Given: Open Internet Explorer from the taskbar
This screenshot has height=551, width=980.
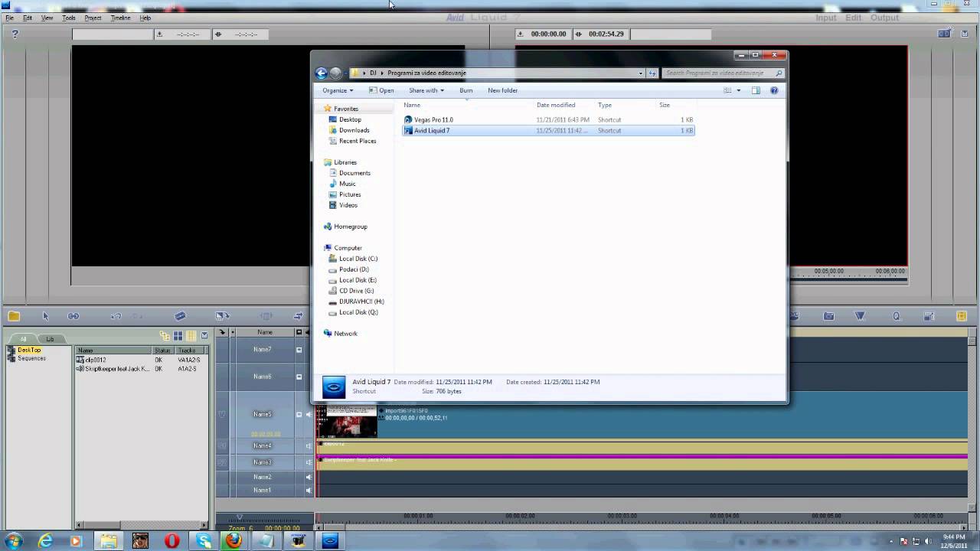Looking at the screenshot, I should [x=45, y=540].
